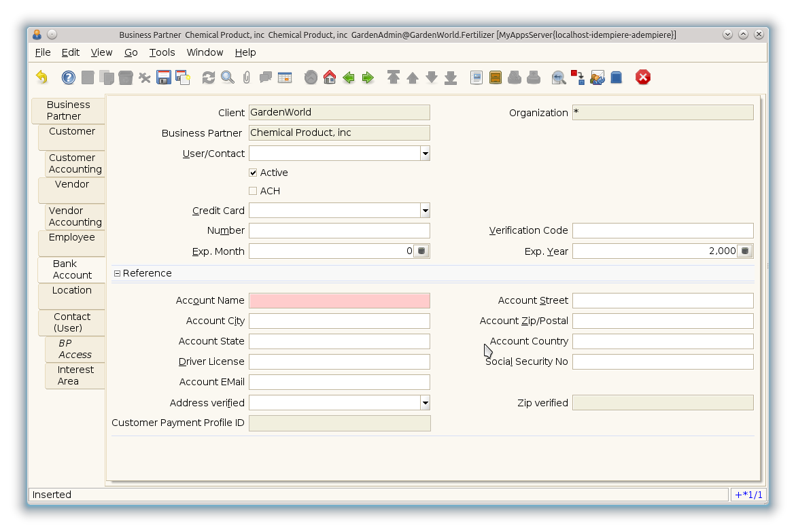Open the Tools menu
This screenshot has height=532, width=796.
[x=162, y=52]
